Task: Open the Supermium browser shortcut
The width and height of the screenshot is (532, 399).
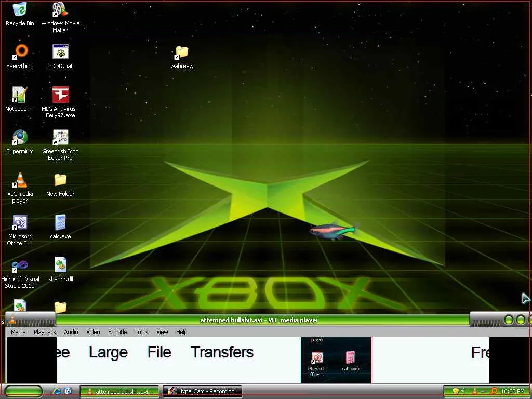Action: pyautogui.click(x=20, y=142)
